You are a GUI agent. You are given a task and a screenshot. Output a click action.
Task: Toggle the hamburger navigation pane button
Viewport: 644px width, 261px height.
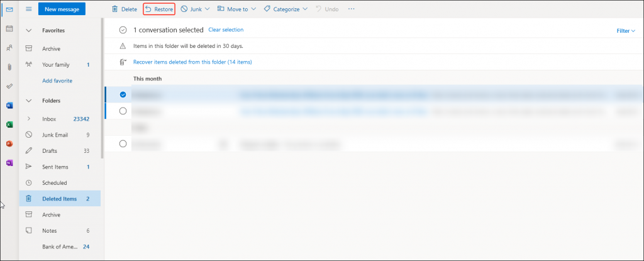(29, 9)
